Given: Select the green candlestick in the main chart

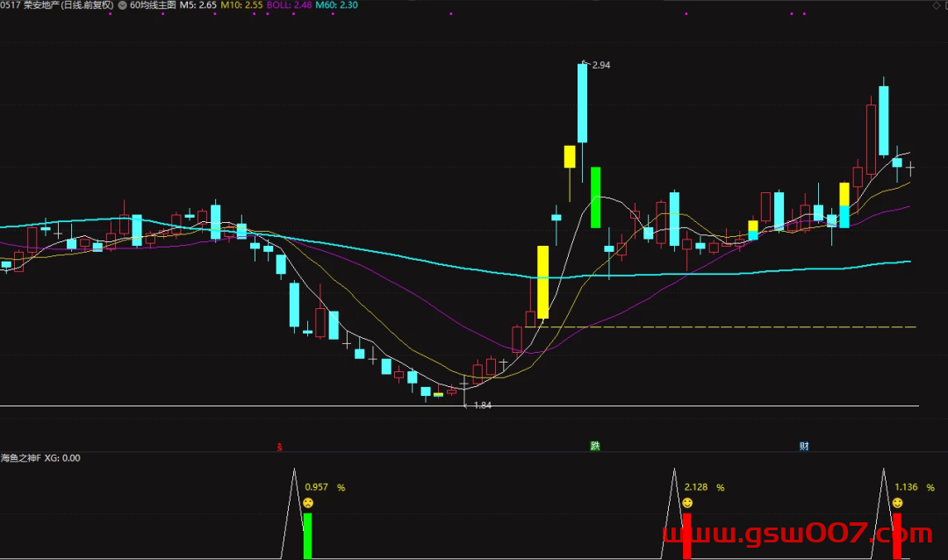Looking at the screenshot, I should 595,197.
